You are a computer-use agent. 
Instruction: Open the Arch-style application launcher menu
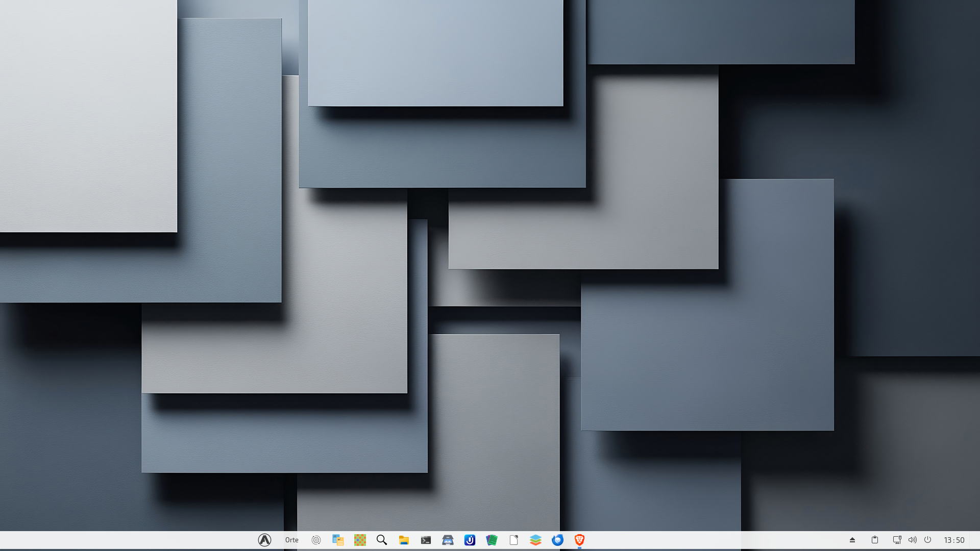click(x=264, y=540)
